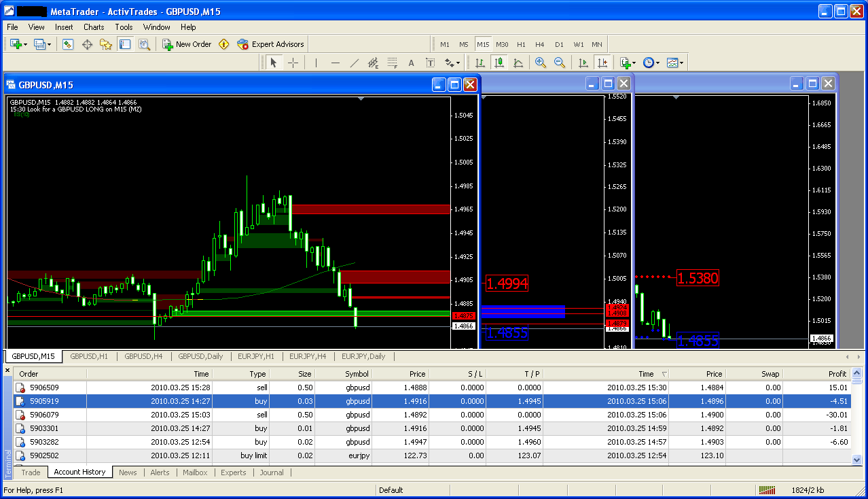
Task: Open the Navigator star-folder icon
Action: [106, 44]
